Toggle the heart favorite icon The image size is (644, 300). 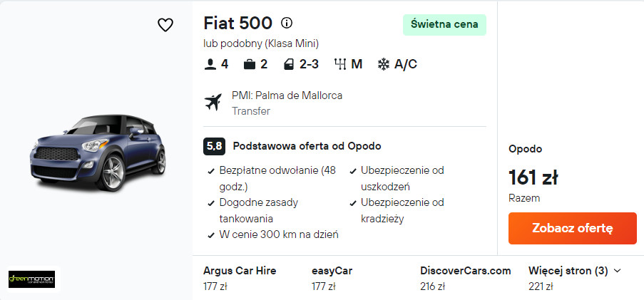click(165, 25)
